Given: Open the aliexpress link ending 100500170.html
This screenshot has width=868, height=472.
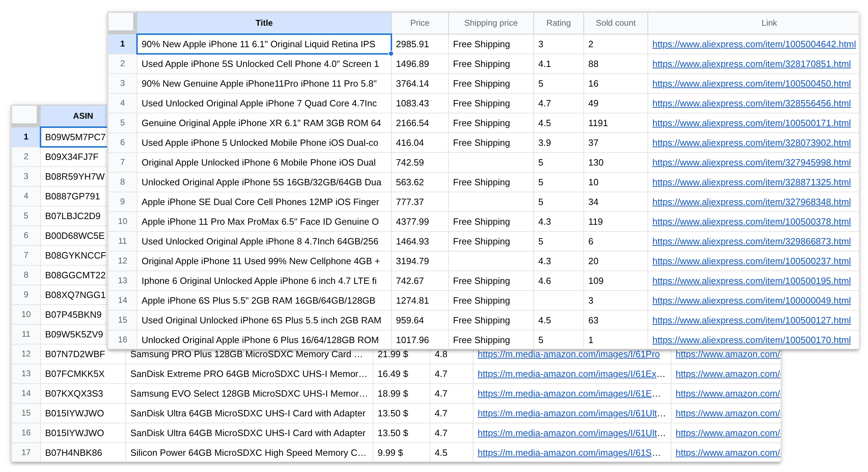Looking at the screenshot, I should pos(751,340).
